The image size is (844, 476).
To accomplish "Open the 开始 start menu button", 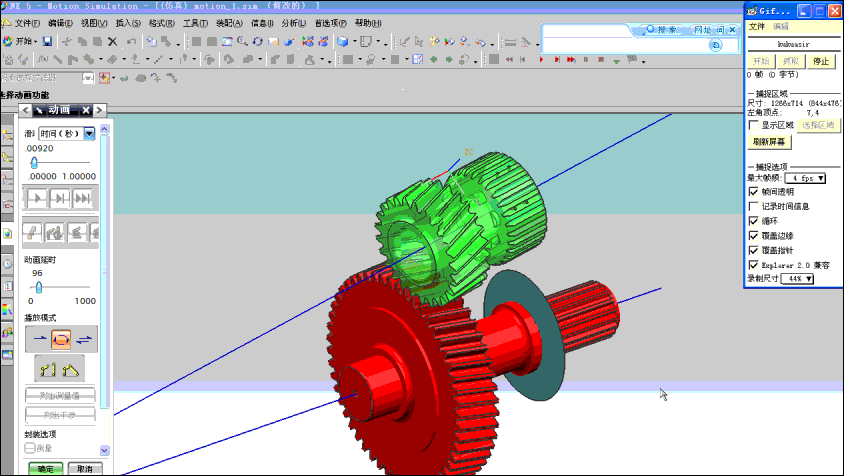I will [20, 41].
